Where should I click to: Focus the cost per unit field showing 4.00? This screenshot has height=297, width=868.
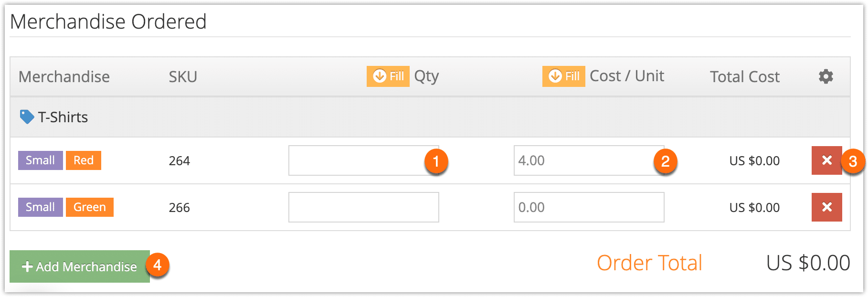coord(589,160)
